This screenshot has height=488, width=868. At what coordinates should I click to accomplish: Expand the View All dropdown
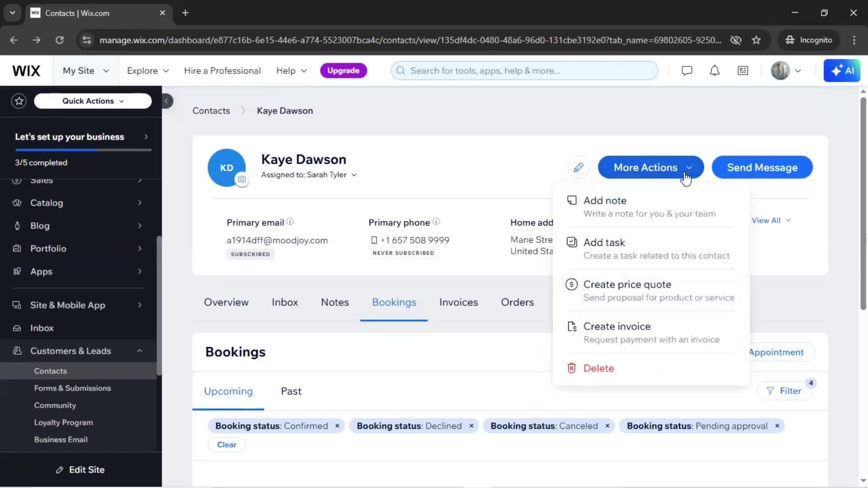pos(771,221)
